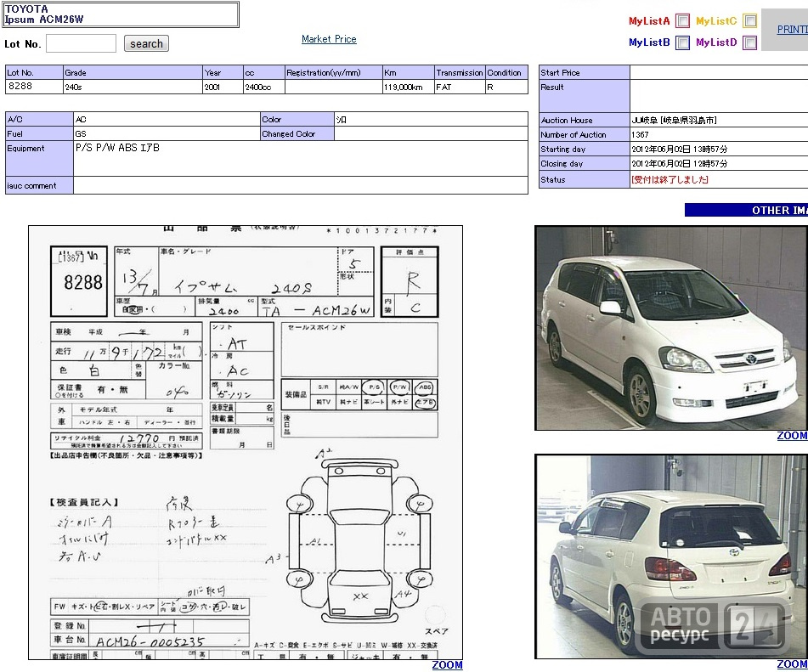Click the Number of Auction value 1367
The height and width of the screenshot is (672, 808).
click(640, 134)
